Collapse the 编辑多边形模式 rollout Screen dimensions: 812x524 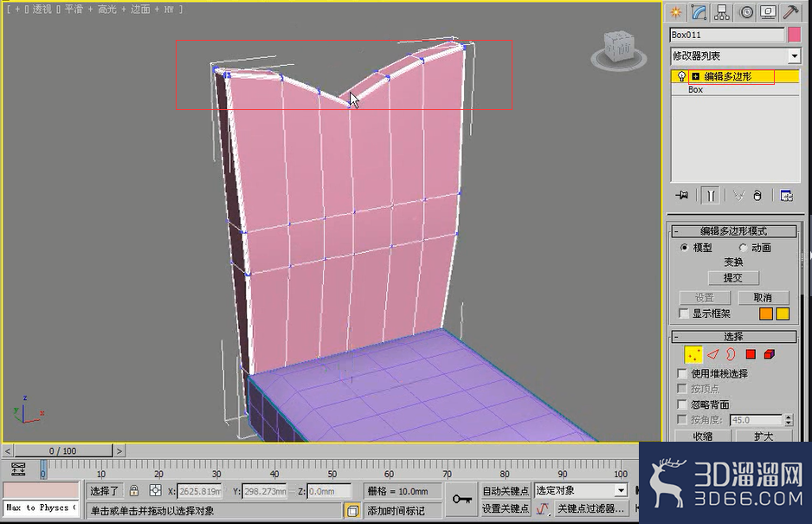734,231
